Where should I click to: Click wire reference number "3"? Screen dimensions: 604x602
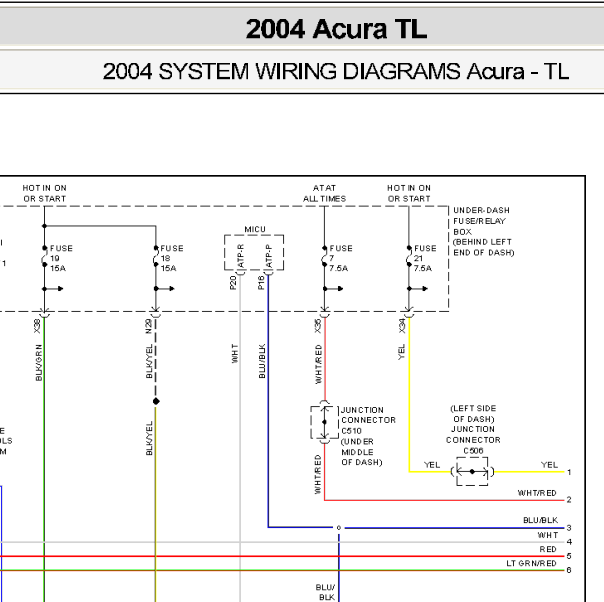569,528
